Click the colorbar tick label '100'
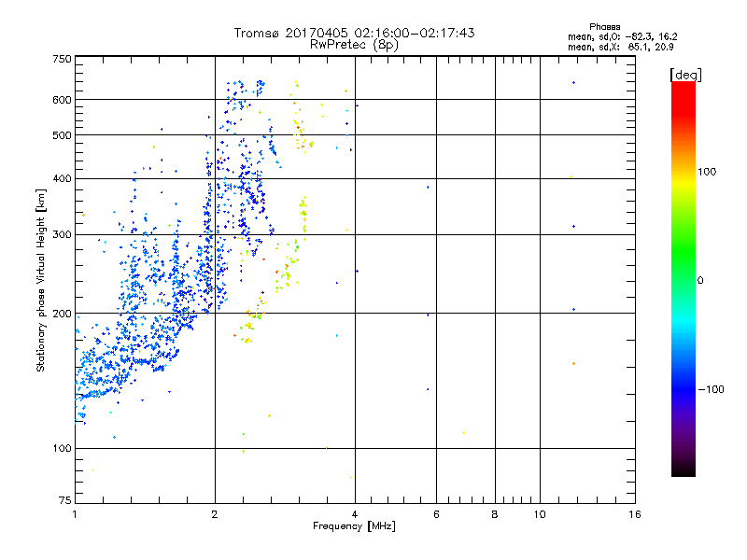The image size is (747, 560). click(x=707, y=172)
